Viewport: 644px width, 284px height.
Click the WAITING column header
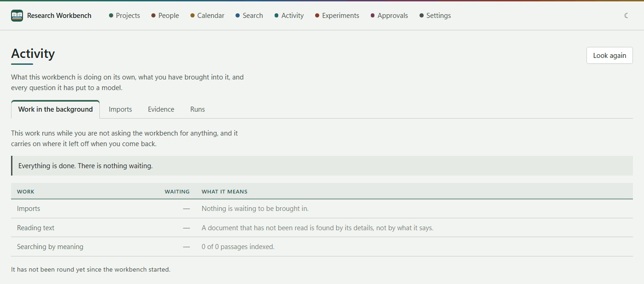tap(177, 192)
